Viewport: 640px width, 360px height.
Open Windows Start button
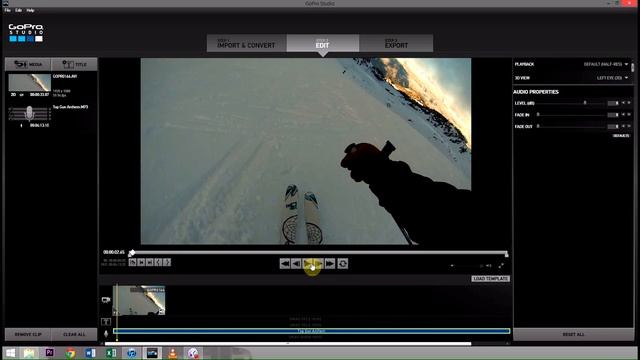tap(10, 353)
